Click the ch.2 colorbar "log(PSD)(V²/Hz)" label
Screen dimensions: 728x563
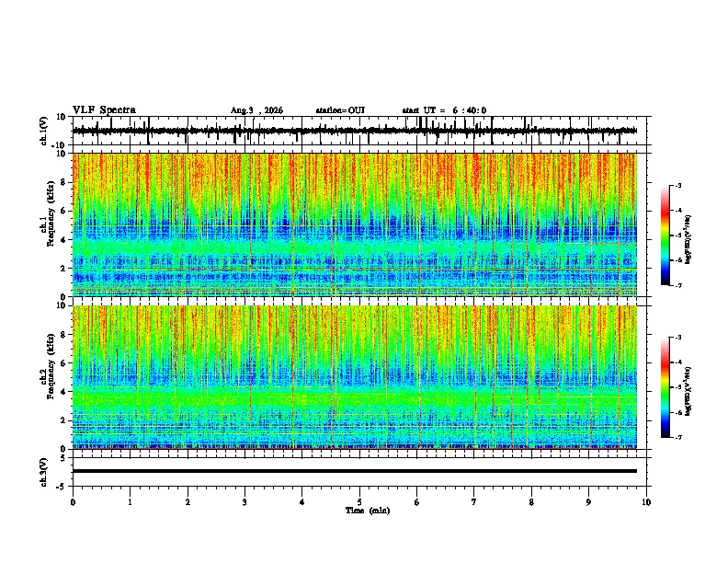688,392
